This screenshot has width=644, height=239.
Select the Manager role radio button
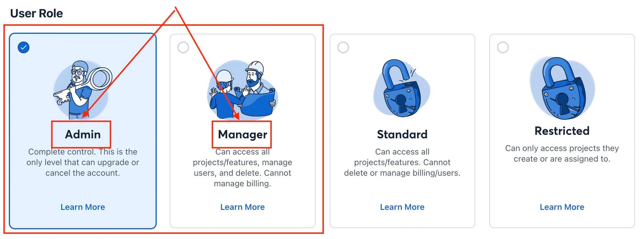coord(183,47)
